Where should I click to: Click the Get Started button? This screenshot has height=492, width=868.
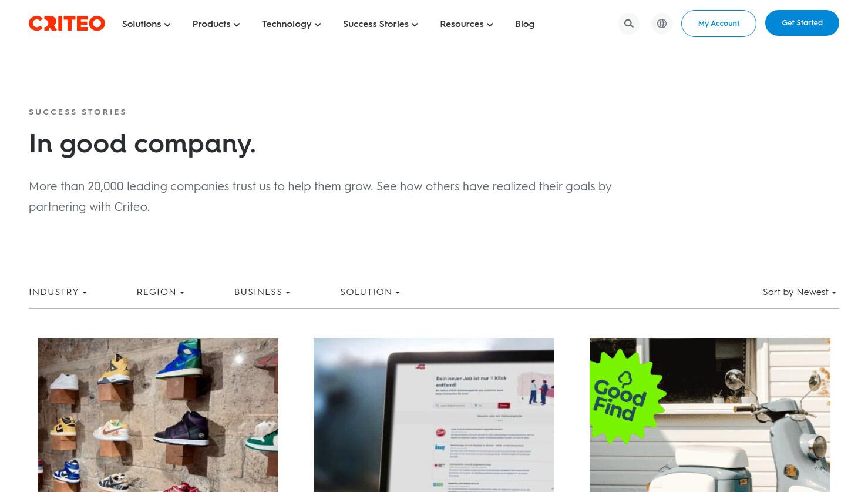click(x=802, y=23)
